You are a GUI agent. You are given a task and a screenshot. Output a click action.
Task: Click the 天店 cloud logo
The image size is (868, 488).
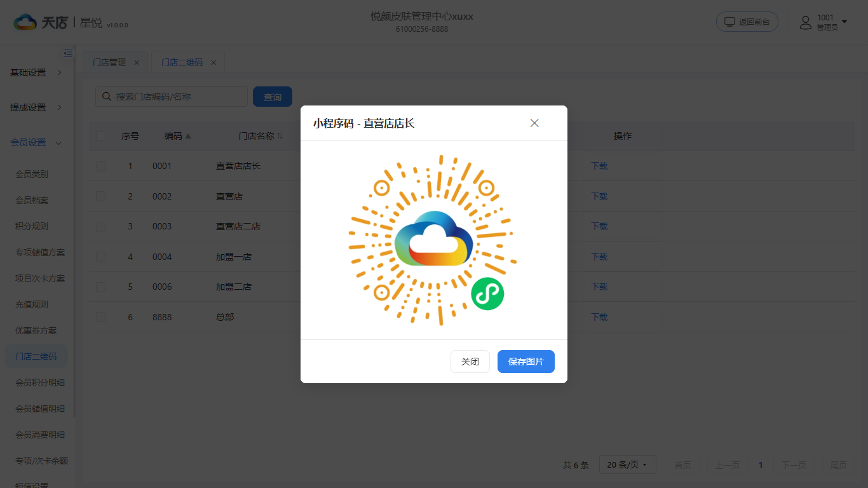pyautogui.click(x=26, y=22)
